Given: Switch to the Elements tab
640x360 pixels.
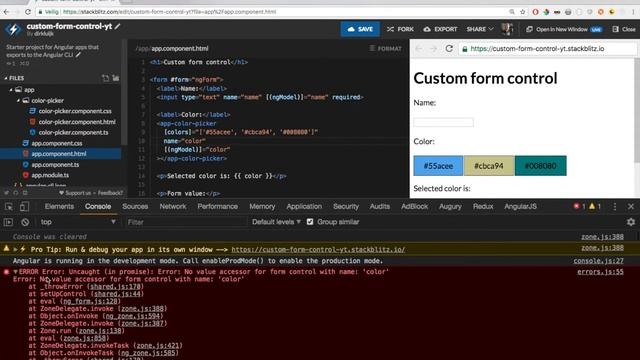Looking at the screenshot, I should coord(59,207).
